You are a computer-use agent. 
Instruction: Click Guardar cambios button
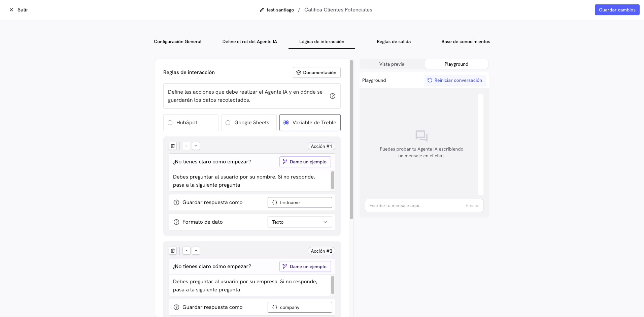click(617, 10)
